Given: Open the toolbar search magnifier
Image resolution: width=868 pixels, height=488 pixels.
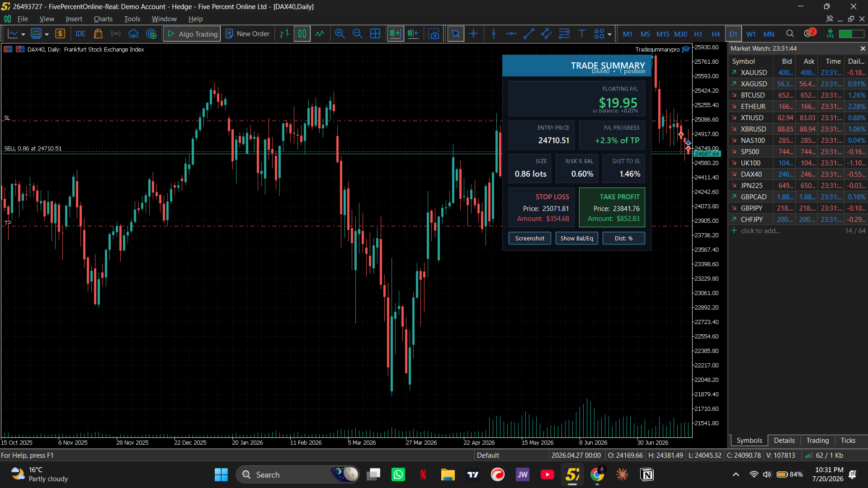Looking at the screenshot, I should (x=790, y=34).
